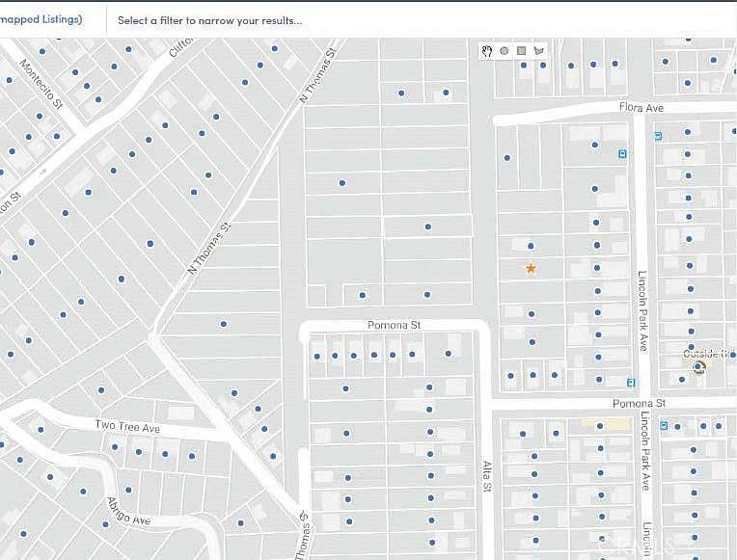Select the polygon drawing tool

pos(538,51)
